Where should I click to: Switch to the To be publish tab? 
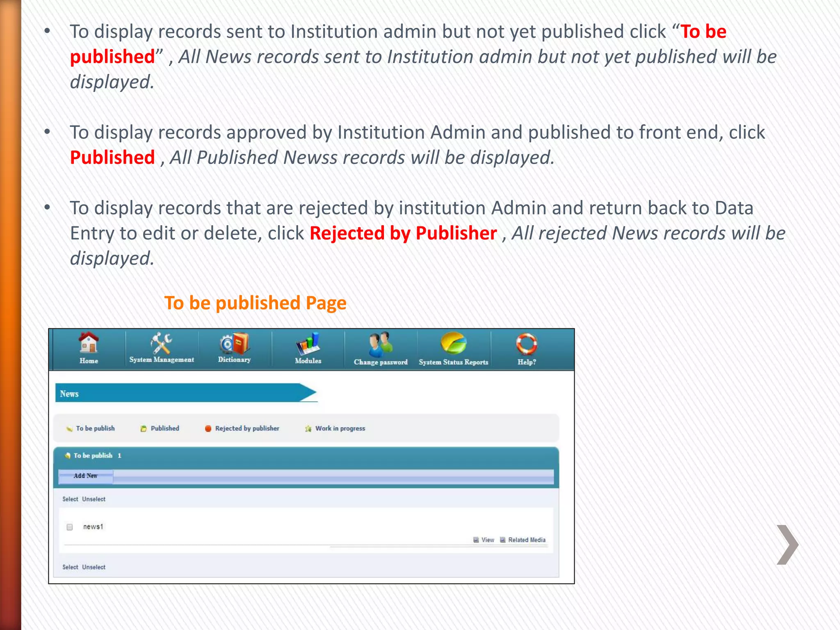point(95,428)
